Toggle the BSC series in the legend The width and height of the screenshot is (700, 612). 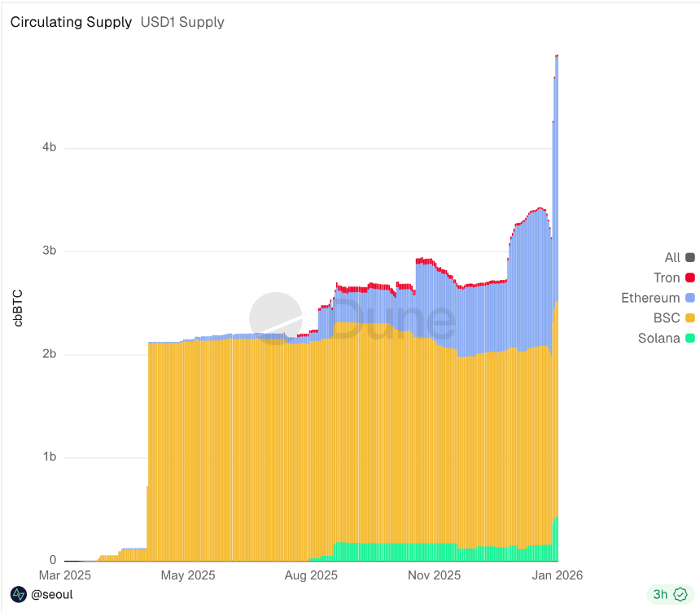click(x=667, y=318)
